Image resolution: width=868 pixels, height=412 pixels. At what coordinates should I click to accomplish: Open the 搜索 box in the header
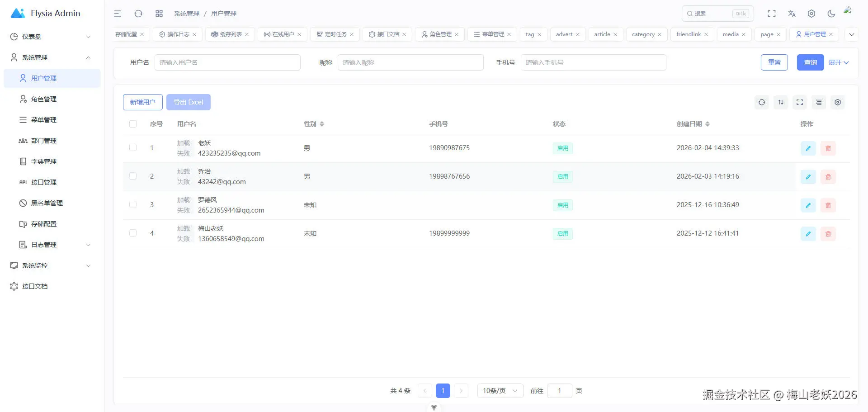pos(718,14)
